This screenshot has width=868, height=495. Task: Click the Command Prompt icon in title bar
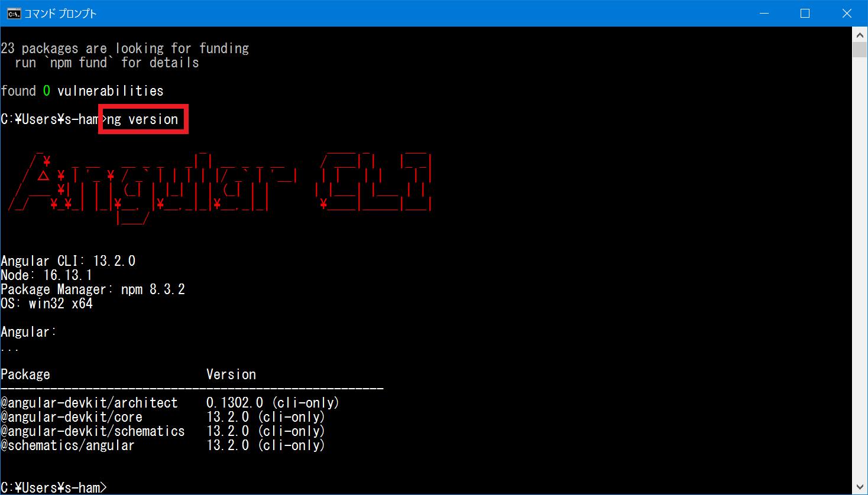[x=13, y=14]
